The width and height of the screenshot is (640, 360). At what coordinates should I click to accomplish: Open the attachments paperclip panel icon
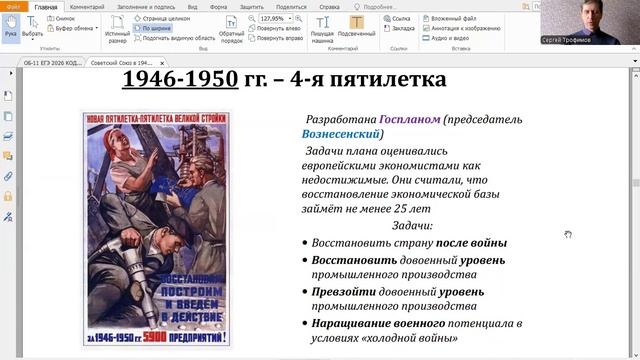8,176
